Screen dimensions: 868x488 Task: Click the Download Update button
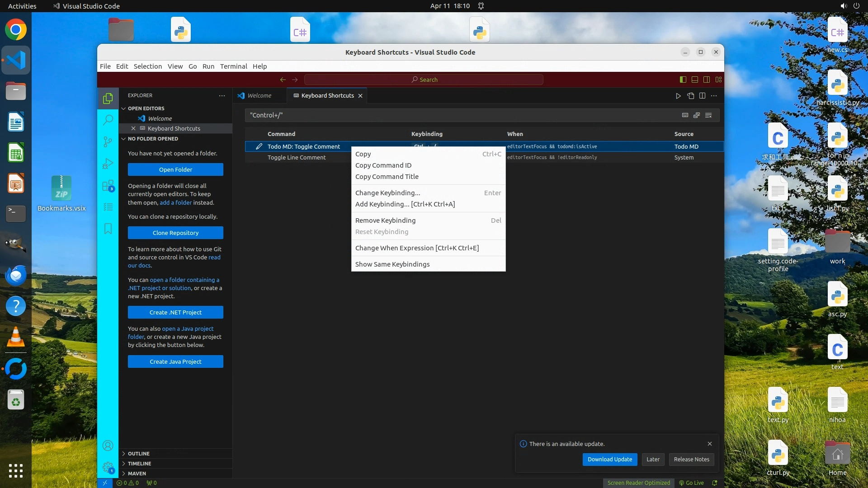(610, 460)
